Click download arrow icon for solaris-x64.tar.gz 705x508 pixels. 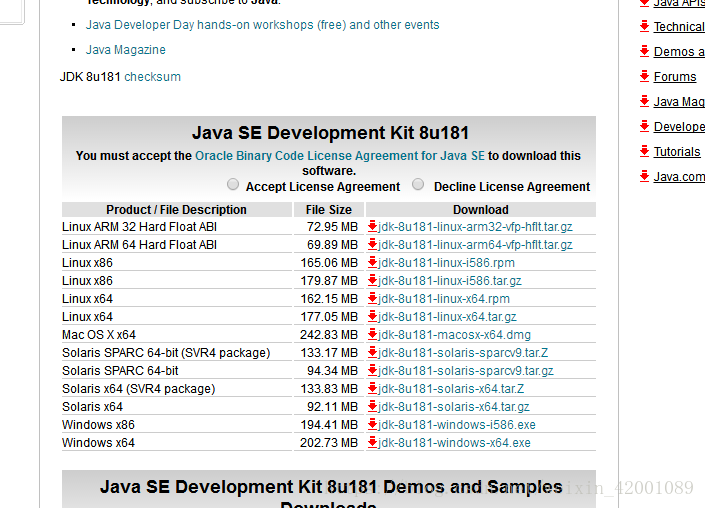coord(372,406)
